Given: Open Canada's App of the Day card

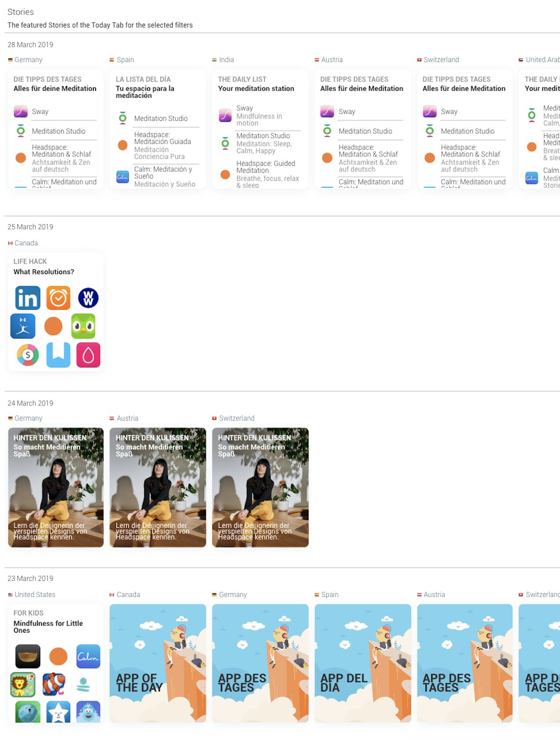Looking at the screenshot, I should point(158,663).
